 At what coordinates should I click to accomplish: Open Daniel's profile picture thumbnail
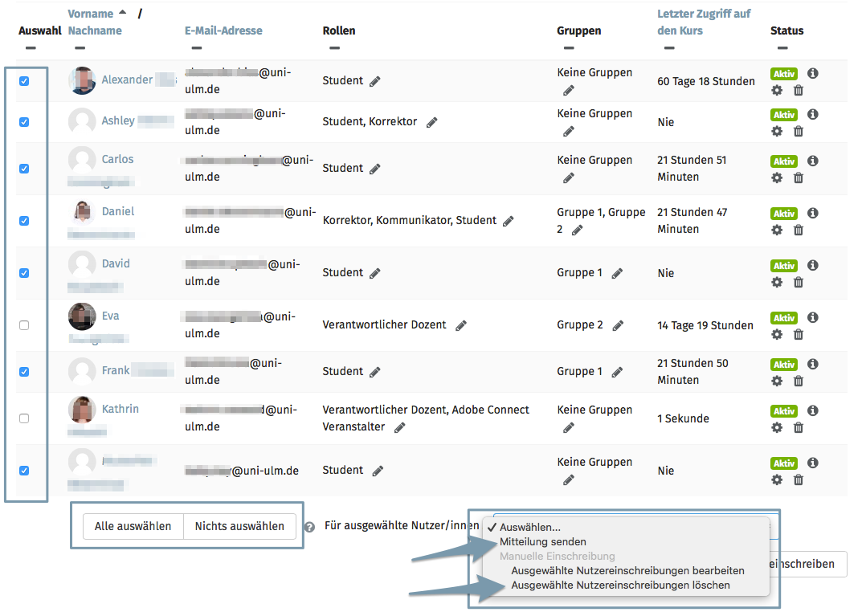[82, 212]
